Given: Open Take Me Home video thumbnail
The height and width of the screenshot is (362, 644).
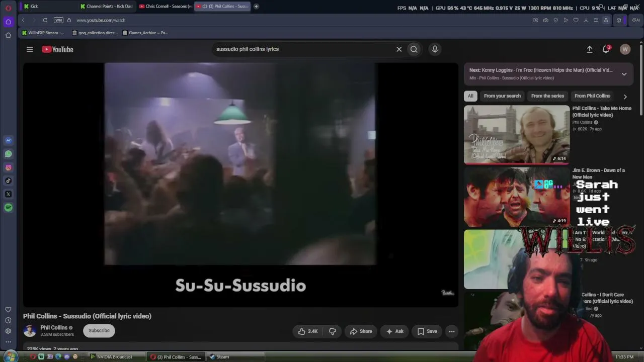Looking at the screenshot, I should [517, 134].
